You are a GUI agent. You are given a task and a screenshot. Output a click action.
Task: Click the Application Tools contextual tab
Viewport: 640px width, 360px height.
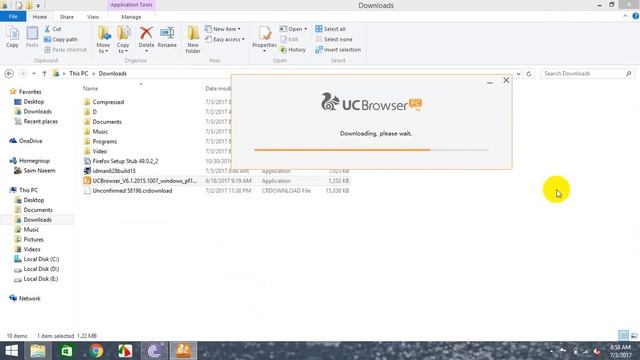point(131,5)
